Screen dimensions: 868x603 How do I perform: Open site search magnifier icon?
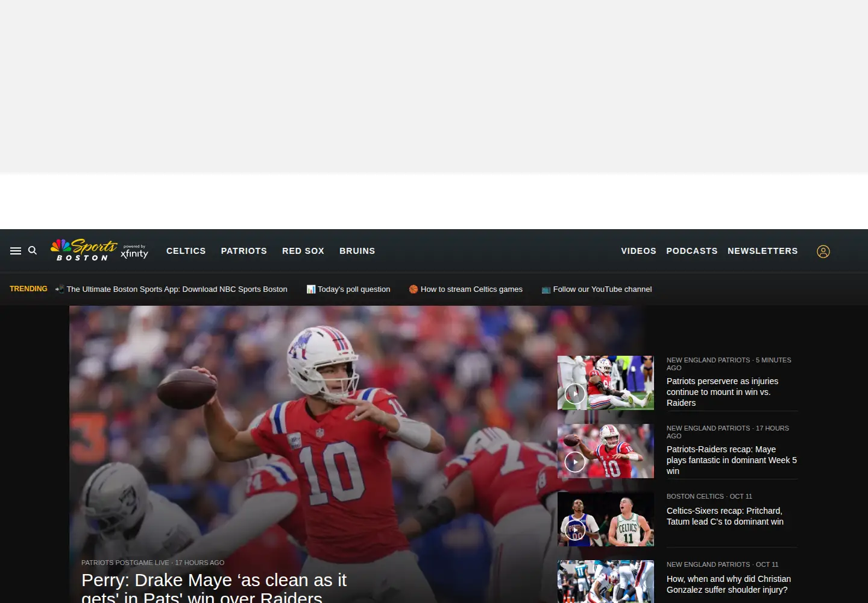(33, 251)
